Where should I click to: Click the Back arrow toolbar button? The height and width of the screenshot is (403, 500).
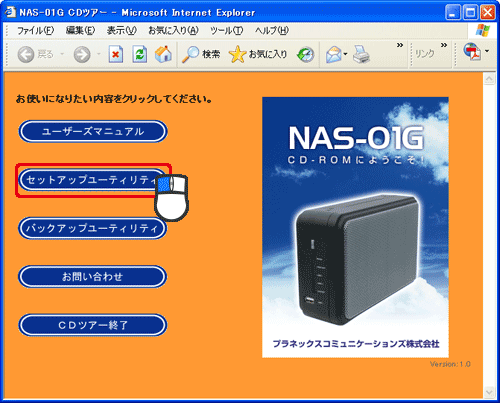(x=26, y=54)
